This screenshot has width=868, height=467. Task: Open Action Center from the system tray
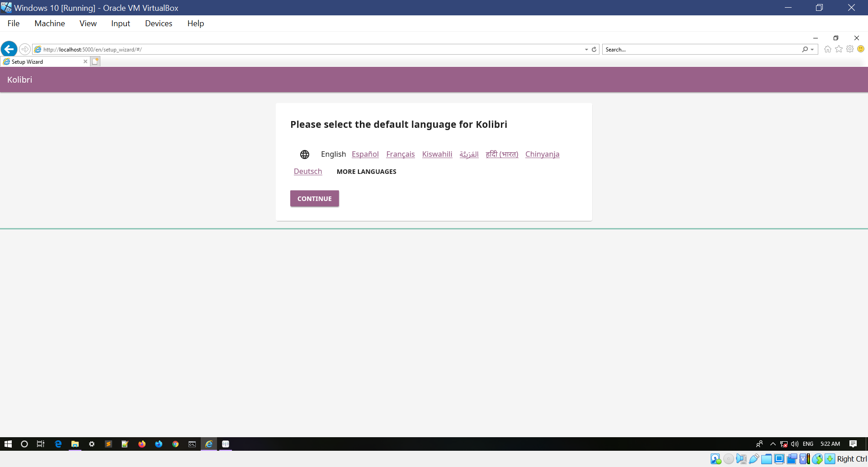click(854, 444)
